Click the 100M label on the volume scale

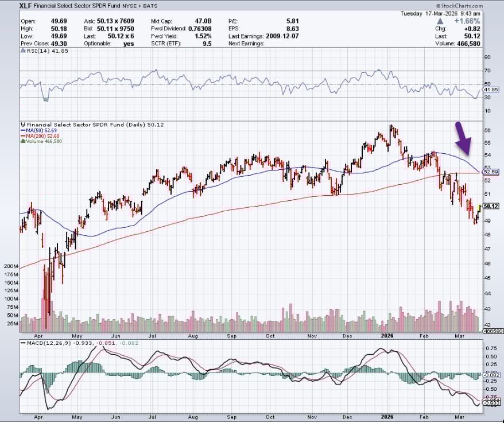coord(11,299)
